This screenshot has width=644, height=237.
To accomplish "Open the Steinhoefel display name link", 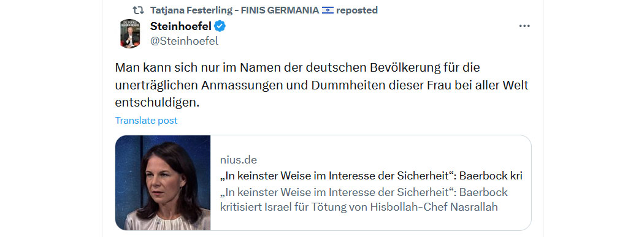I will click(181, 26).
